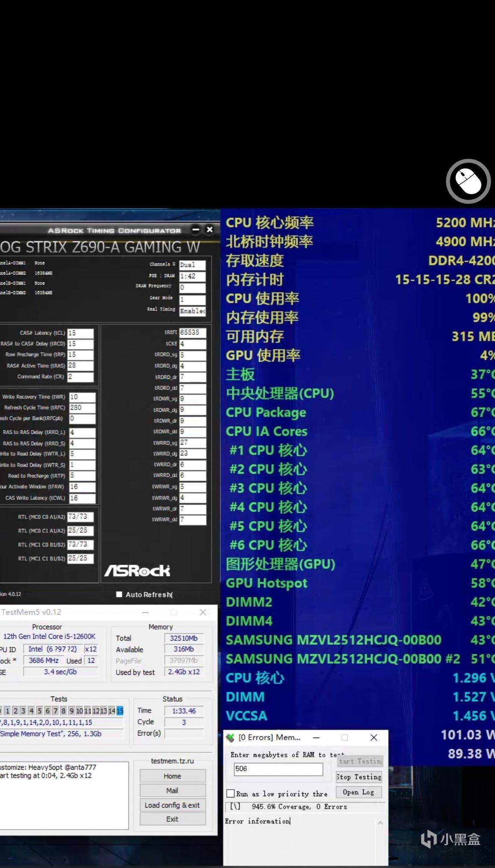This screenshot has height=868, width=495.
Task: Click the GPU Hotspot reading row
Action: [x=360, y=583]
